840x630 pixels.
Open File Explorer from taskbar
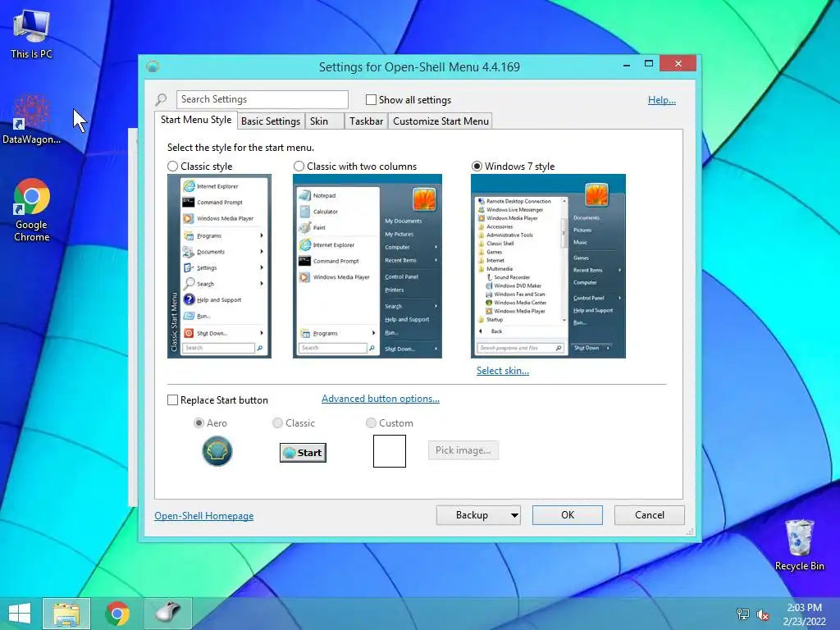click(x=66, y=614)
